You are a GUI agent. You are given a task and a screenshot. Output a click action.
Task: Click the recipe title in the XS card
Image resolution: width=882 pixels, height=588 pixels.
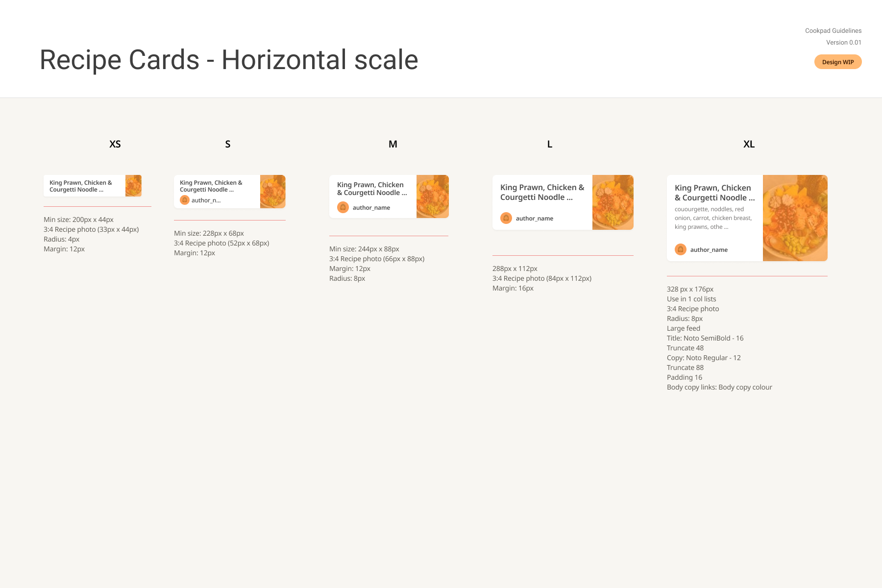coord(81,186)
